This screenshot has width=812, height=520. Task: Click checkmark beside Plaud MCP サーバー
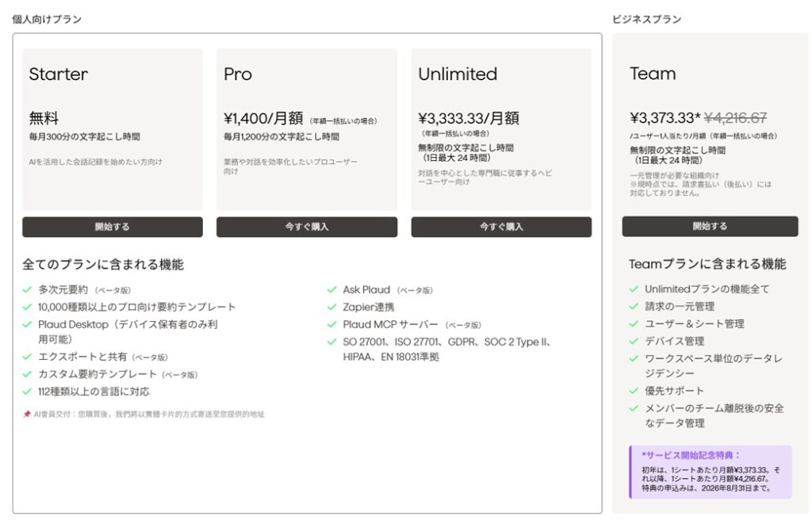[332, 325]
